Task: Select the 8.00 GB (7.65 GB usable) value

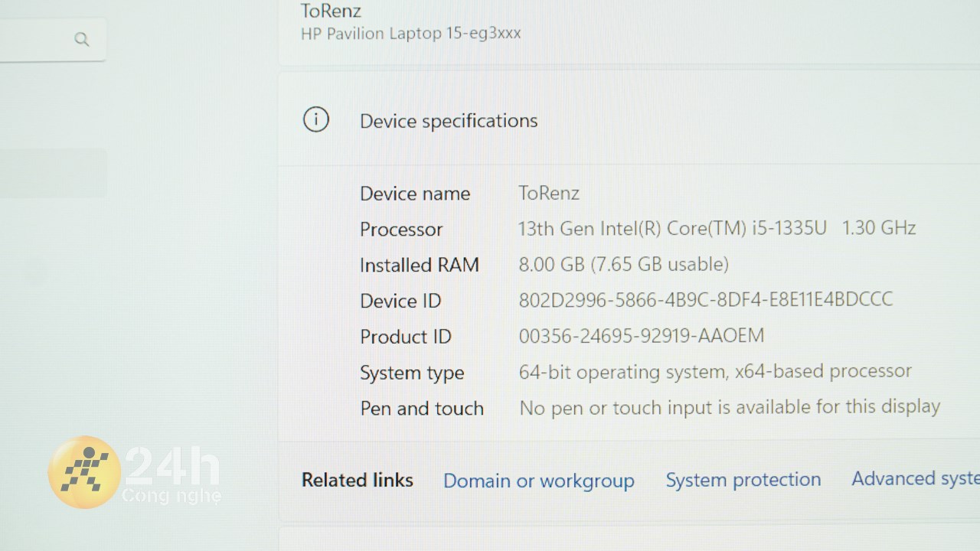Action: (624, 265)
